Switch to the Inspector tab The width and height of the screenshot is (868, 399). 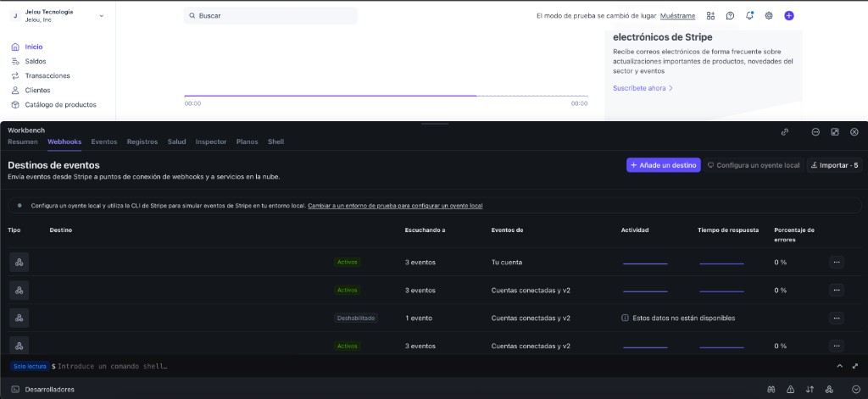[211, 141]
